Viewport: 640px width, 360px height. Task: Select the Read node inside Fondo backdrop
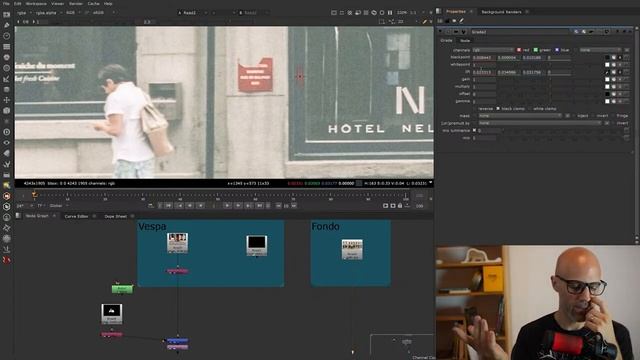[352, 249]
